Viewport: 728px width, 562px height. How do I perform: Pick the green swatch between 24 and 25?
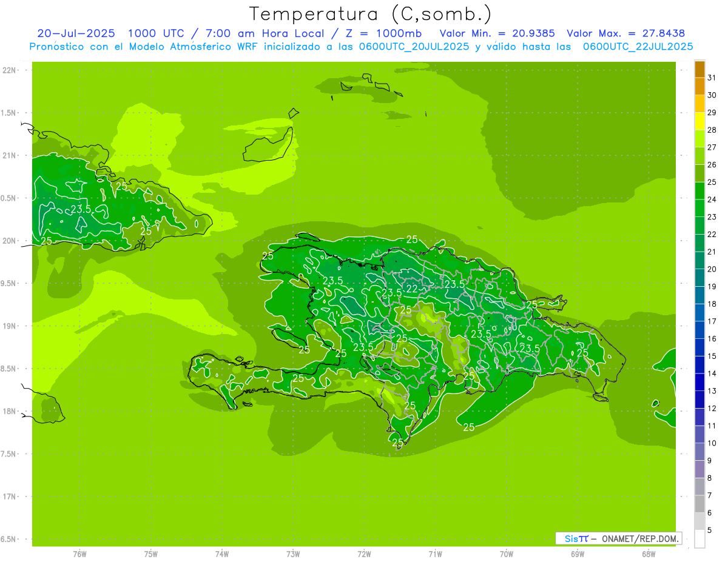point(699,191)
